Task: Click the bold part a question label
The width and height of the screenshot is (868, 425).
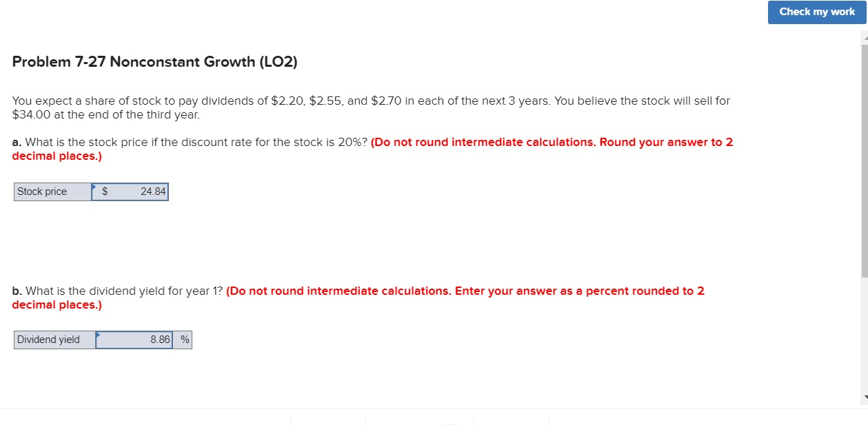Action: tap(17, 142)
